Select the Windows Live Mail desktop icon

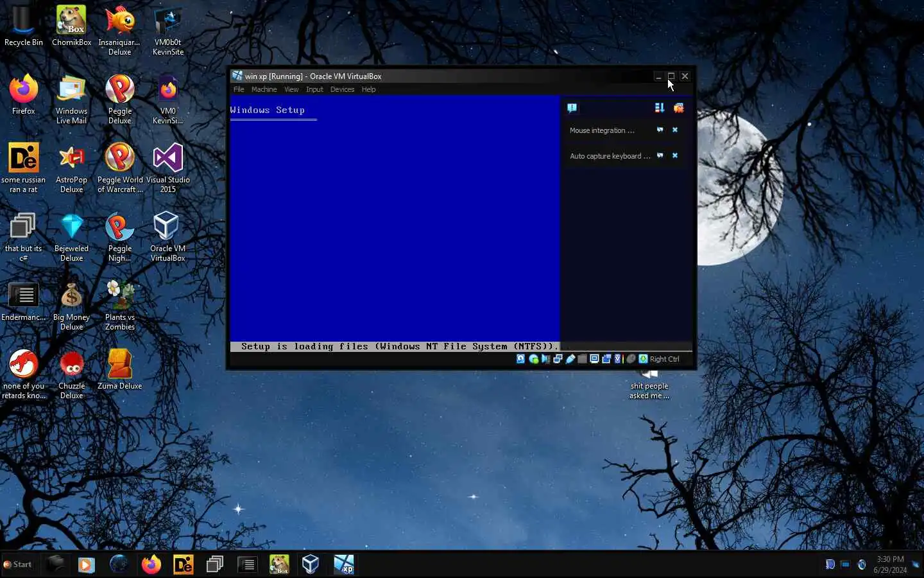pyautogui.click(x=72, y=100)
